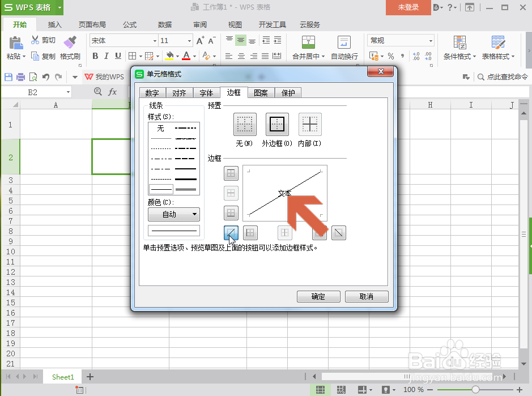Image resolution: width=532 pixels, height=396 pixels.
Task: Click the zoom slider handle
Action: coord(475,390)
